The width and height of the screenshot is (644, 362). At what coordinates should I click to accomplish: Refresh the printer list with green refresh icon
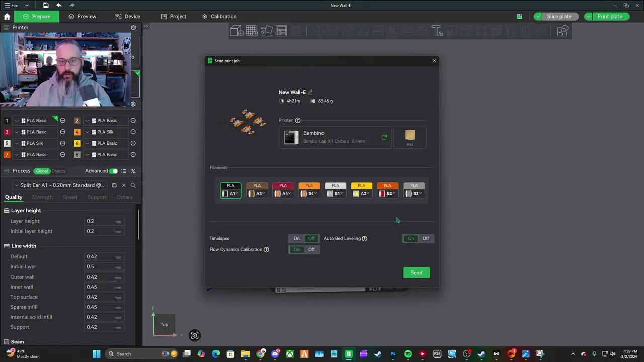point(384,137)
